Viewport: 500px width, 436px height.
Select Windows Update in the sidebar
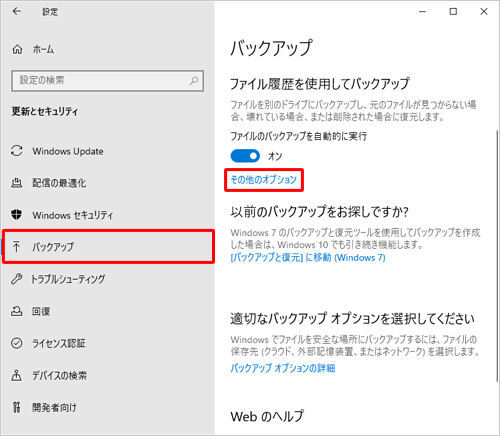[107, 151]
